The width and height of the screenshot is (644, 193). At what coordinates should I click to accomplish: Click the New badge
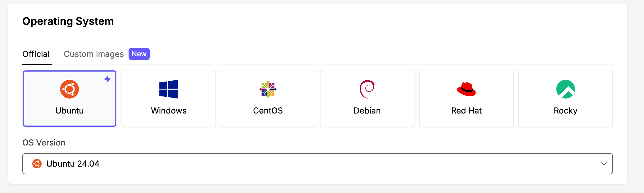pos(139,54)
